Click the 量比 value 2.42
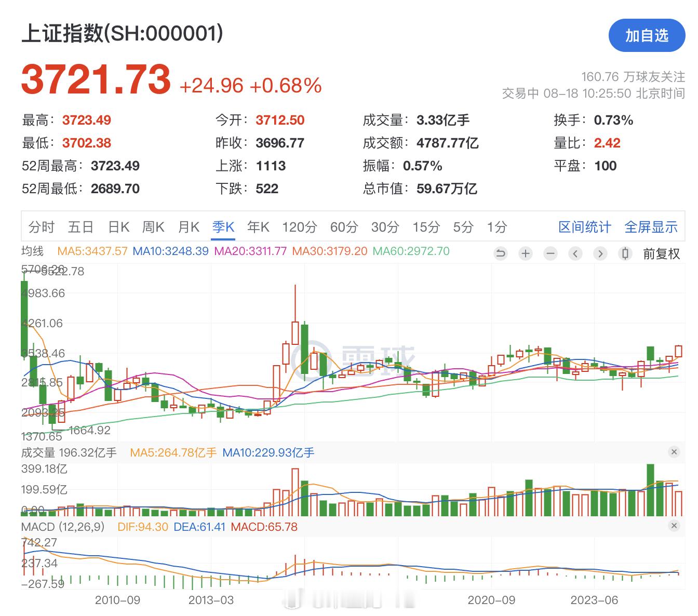 pos(608,143)
